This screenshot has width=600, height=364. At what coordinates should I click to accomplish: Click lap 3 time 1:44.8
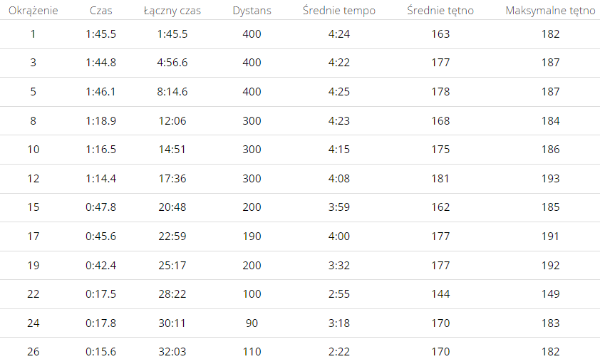click(x=101, y=62)
